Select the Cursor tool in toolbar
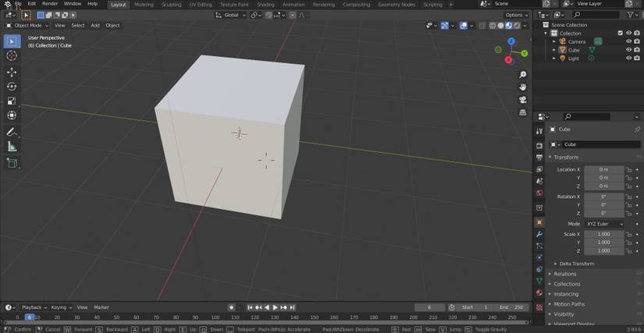 coord(12,55)
